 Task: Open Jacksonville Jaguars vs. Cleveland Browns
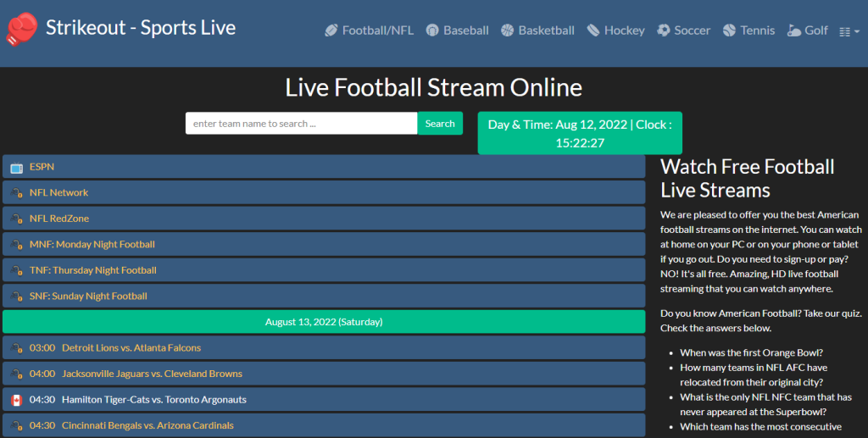coord(153,374)
